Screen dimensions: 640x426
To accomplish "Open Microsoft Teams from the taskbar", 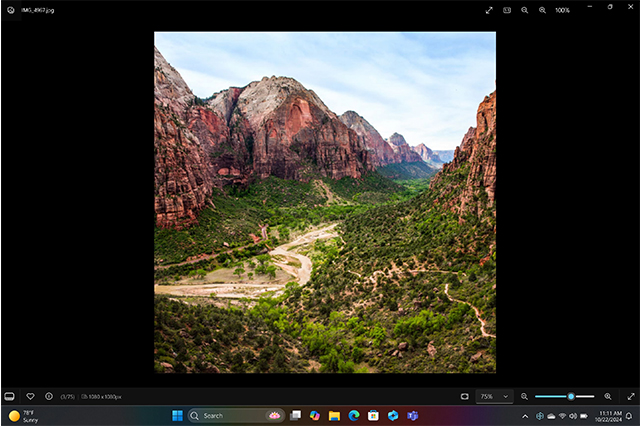I will [413, 416].
